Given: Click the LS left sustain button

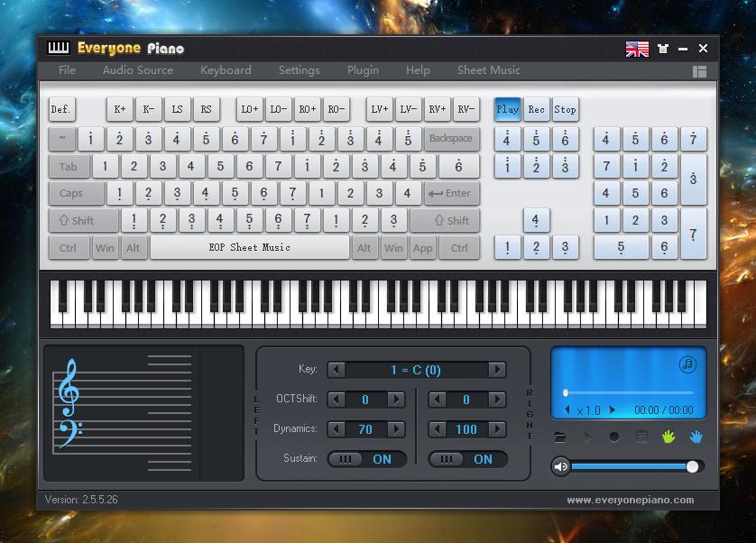Looking at the screenshot, I should (178, 109).
